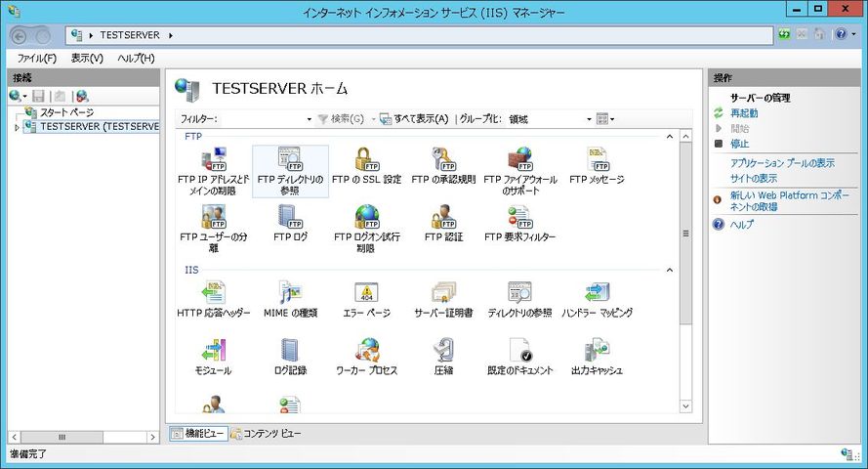
Task: Click 再起動 action link
Action: [x=744, y=113]
